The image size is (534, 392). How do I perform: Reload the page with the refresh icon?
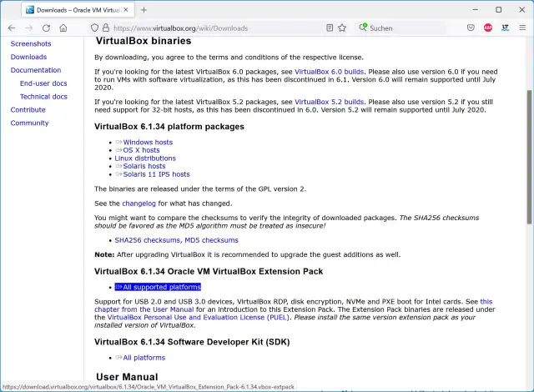[47, 28]
